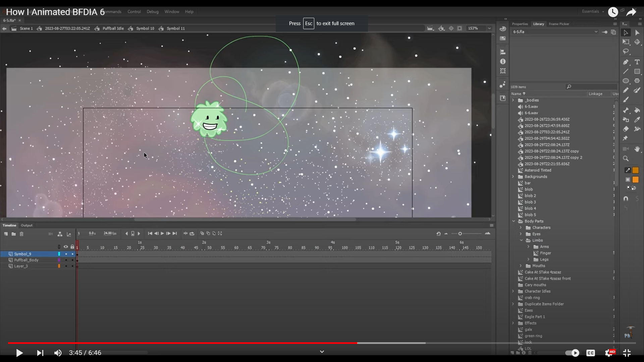The width and height of the screenshot is (644, 362).
Task: Toggle YouTube autoplay switch
Action: (x=572, y=353)
